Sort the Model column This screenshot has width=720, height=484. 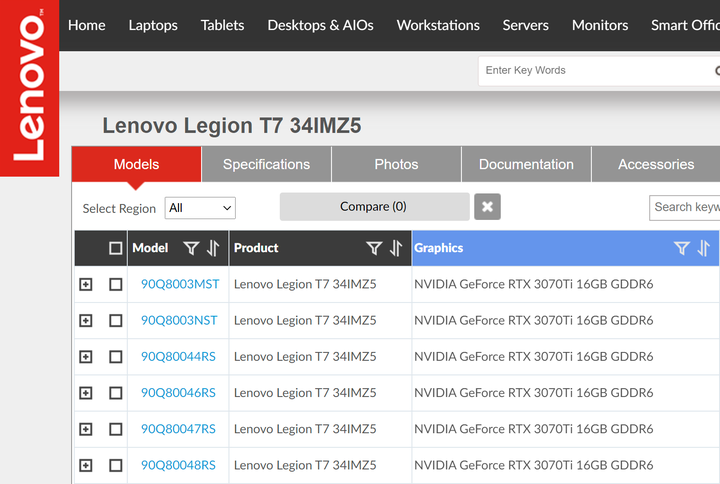pyautogui.click(x=213, y=248)
